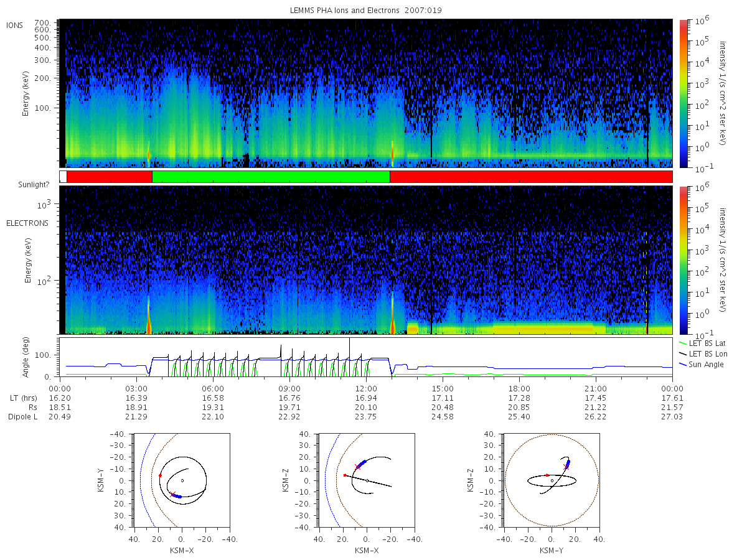Viewport: 747px width, 560px height.
Task: Click the green sunlight bar segment
Action: (271, 177)
